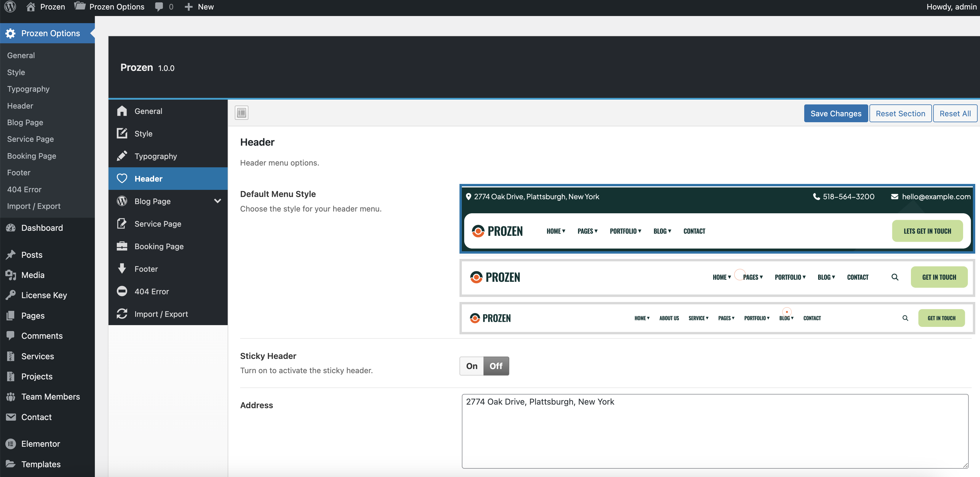Open the Howdy, admin account menu
This screenshot has height=477, width=980.
point(951,7)
